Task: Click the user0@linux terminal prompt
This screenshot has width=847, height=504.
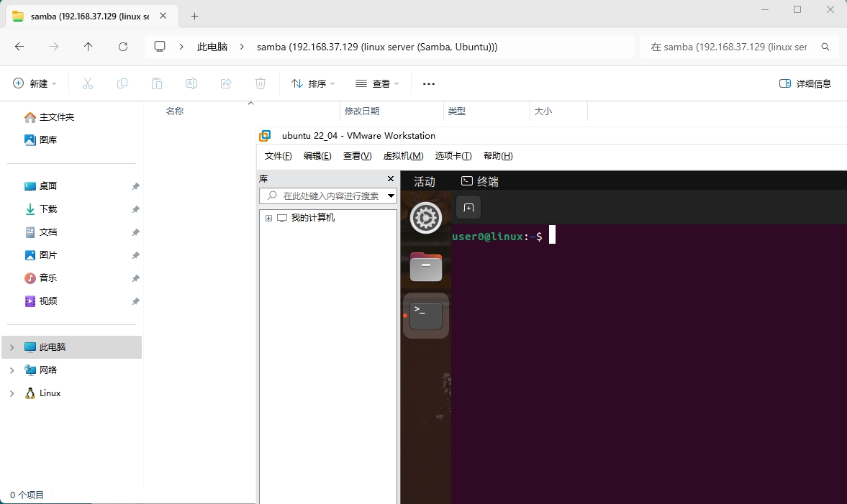Action: 497,237
